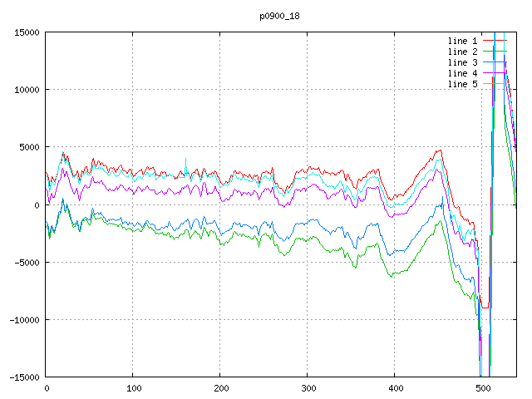Click the blue line sample beside line 3

point(494,62)
